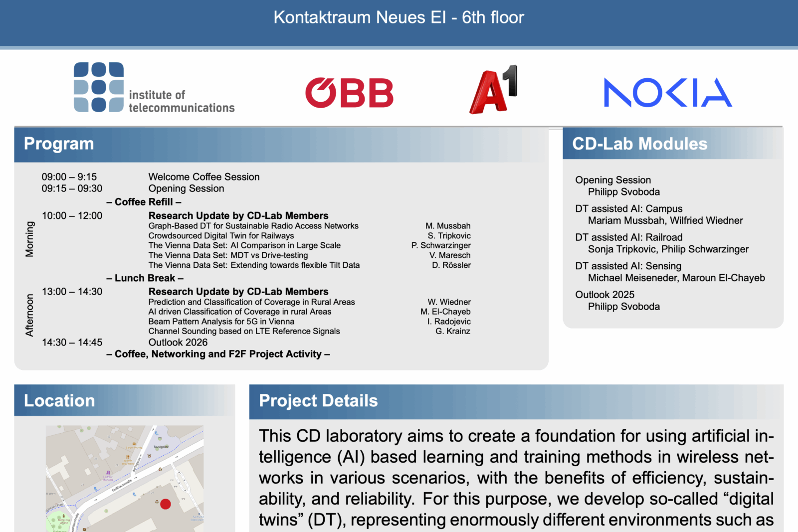The height and width of the screenshot is (532, 798).
Task: Click the Outlook 2025 module entry
Action: click(x=604, y=295)
